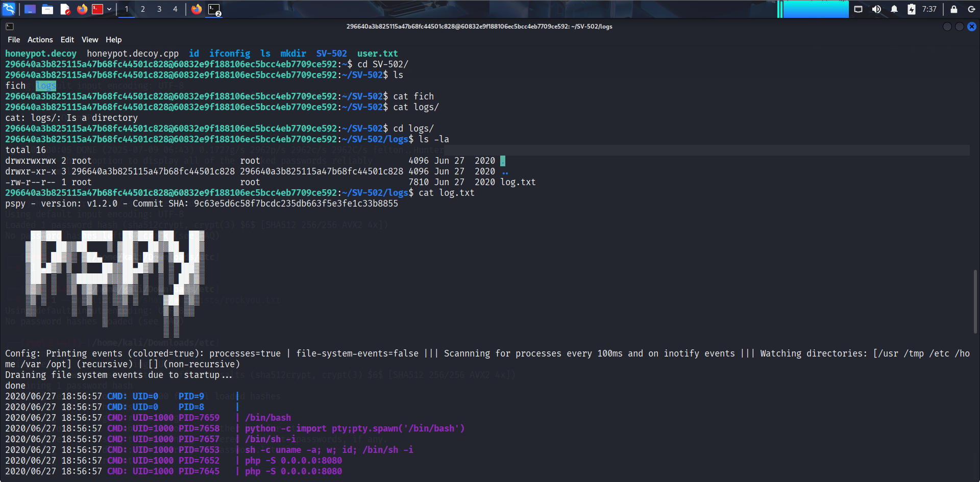Screen dimensions: 980x482
Task: Open the log out session icon
Action: (x=971, y=9)
